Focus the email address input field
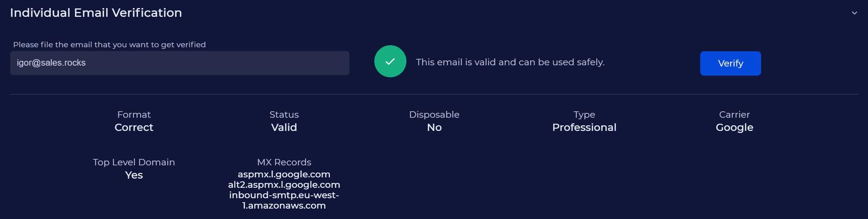The image size is (868, 219). (179, 63)
